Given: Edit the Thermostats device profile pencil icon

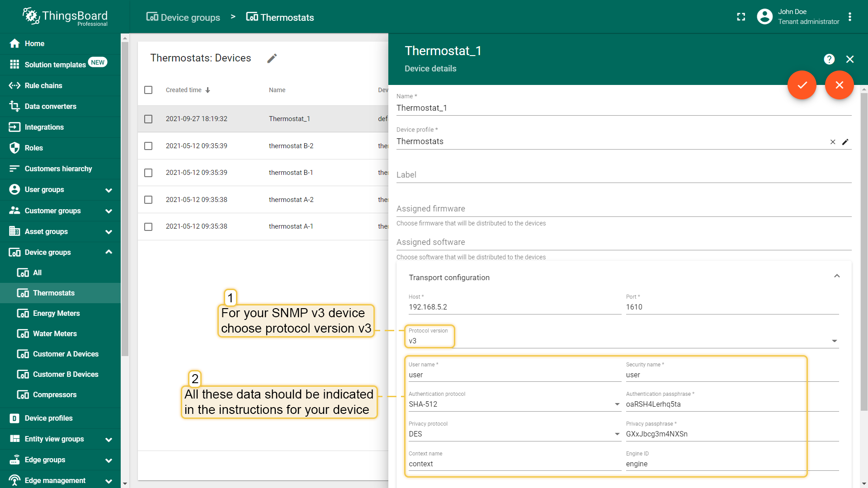Looking at the screenshot, I should 845,142.
